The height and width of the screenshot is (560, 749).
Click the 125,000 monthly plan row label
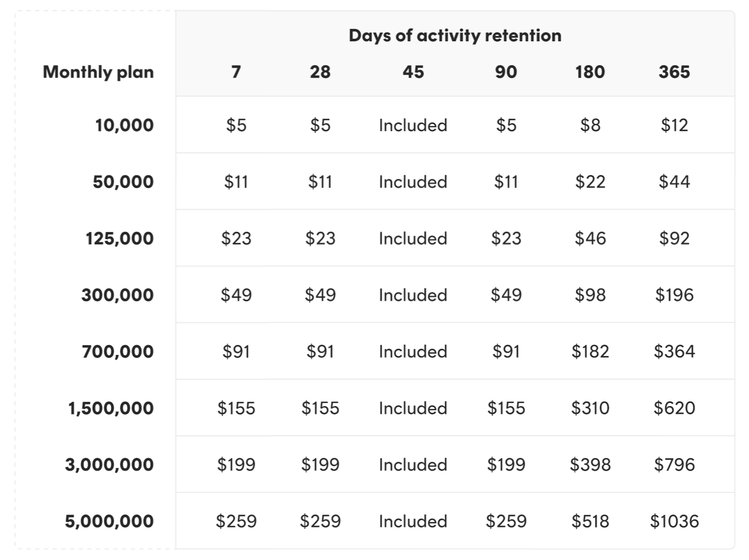click(x=120, y=238)
